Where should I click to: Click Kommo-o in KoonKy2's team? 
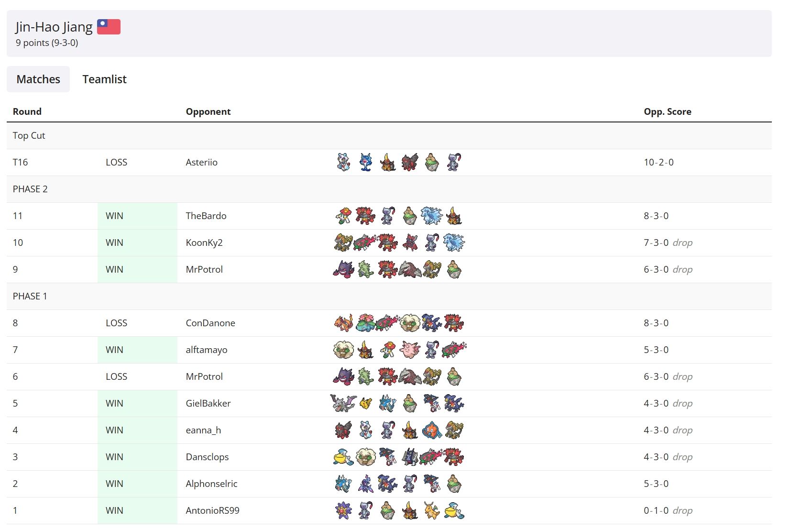(343, 243)
